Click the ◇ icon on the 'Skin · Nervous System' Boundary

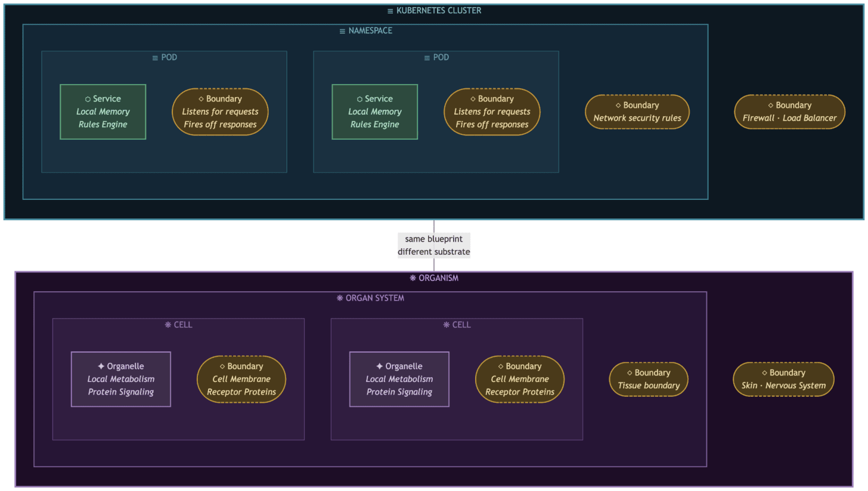[x=765, y=372]
